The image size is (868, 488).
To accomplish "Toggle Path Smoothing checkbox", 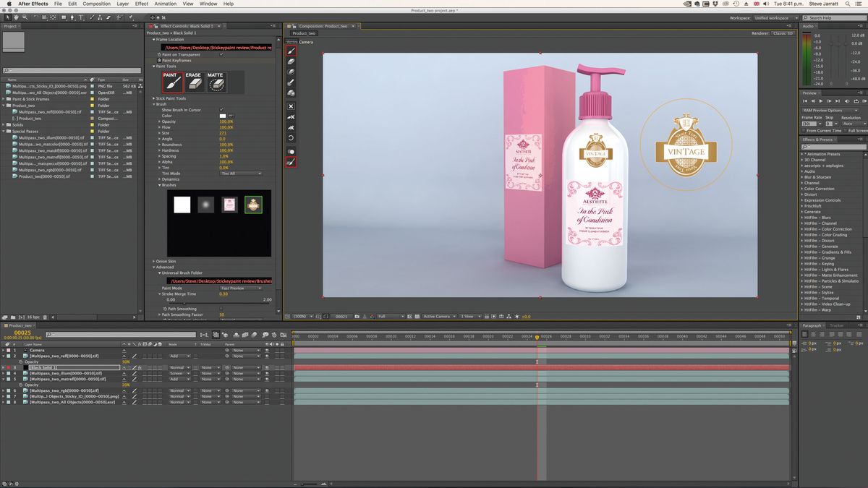I will [x=221, y=309].
